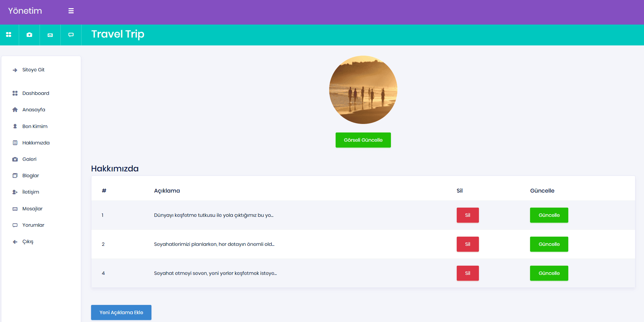Screen dimensions: 644x322
Task: Open Dashboard in the sidebar
Action: 35,93
